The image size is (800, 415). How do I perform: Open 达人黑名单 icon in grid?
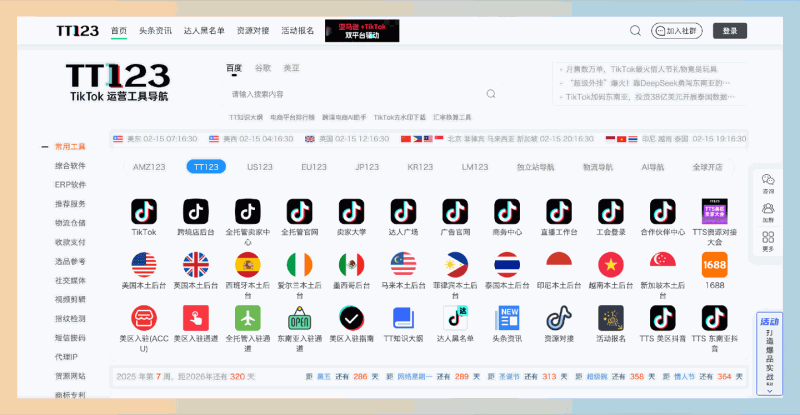coord(455,318)
